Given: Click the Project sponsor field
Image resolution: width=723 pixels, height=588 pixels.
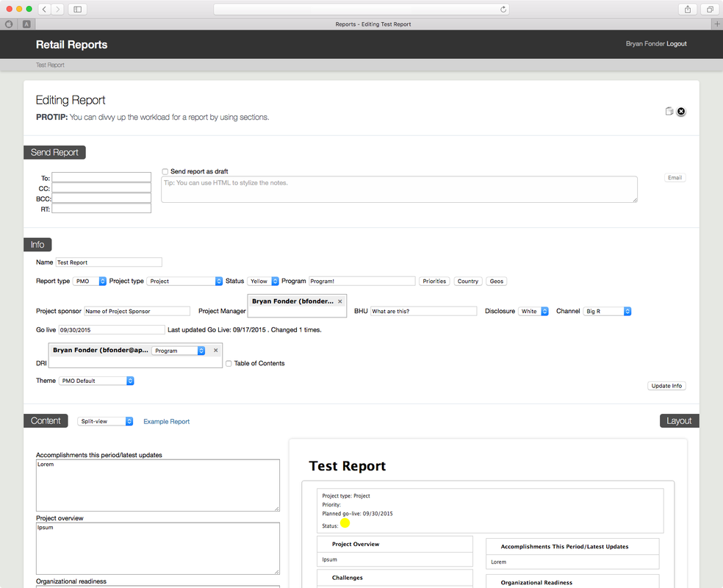Looking at the screenshot, I should [137, 312].
